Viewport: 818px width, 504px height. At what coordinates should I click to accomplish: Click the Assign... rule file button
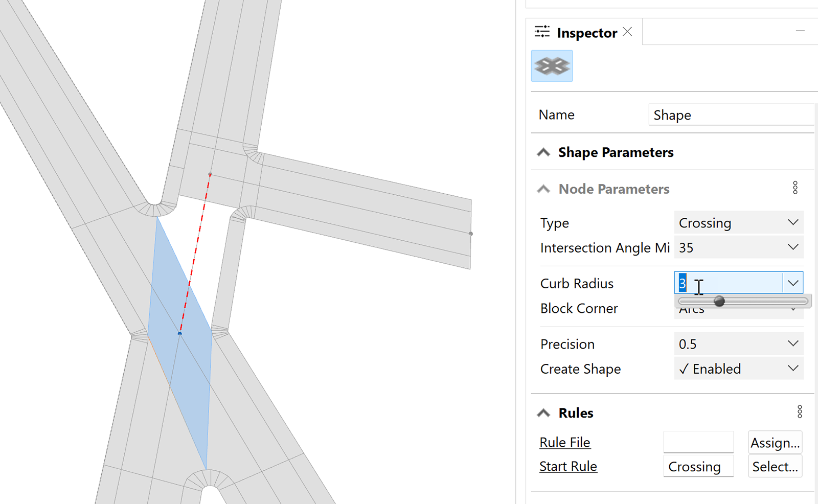point(775,443)
